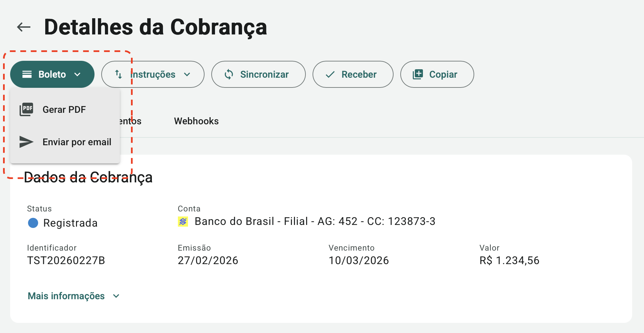This screenshot has height=333, width=644.
Task: Click the Copiar button text
Action: (x=443, y=74)
